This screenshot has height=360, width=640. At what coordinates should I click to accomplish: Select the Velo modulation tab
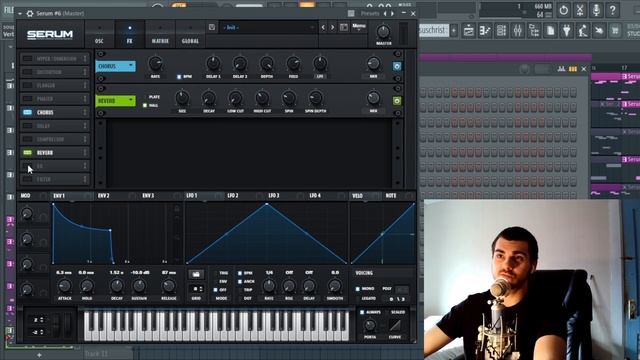(357, 196)
